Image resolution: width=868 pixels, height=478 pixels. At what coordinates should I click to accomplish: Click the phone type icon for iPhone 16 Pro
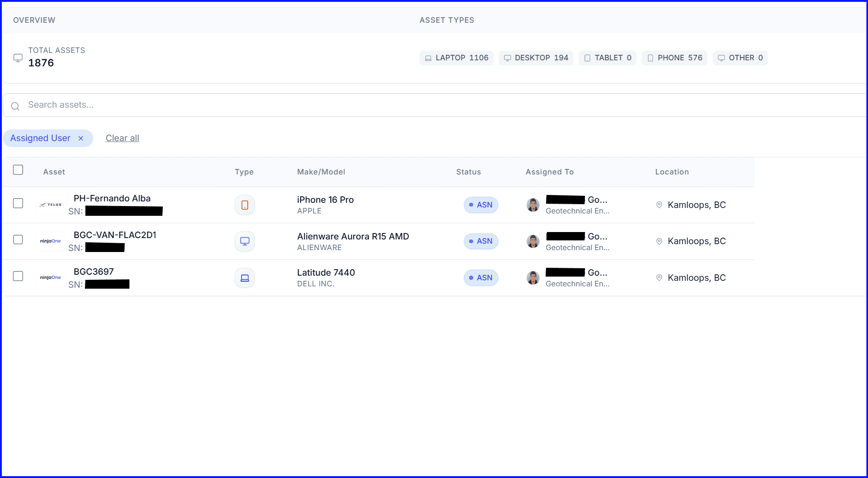tap(244, 205)
